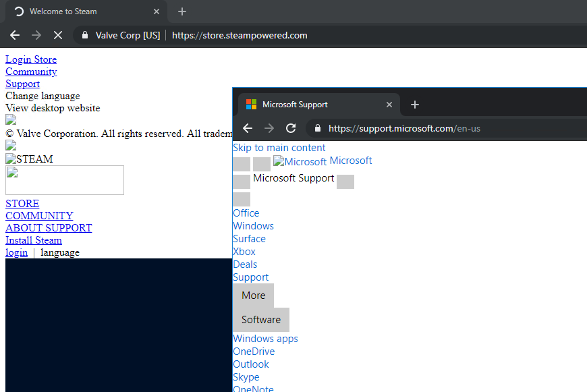Open a new tab in Microsoft Support window
The image size is (587, 392).
[415, 105]
